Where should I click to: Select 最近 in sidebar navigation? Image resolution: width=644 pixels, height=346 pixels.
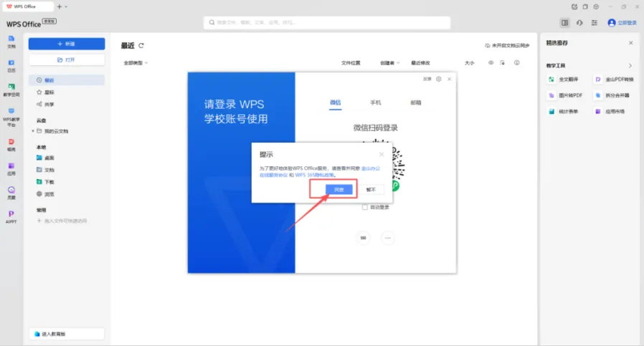coord(67,80)
